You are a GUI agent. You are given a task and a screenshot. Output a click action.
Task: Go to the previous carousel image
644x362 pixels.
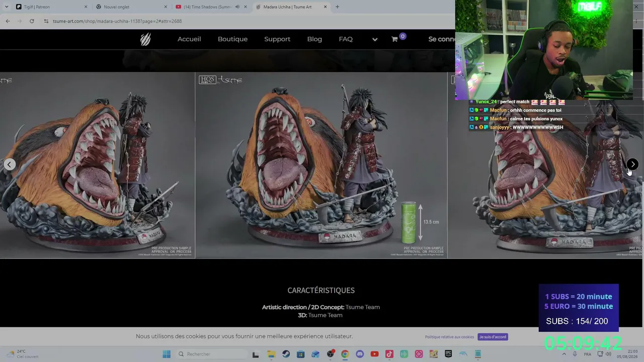pos(9,164)
